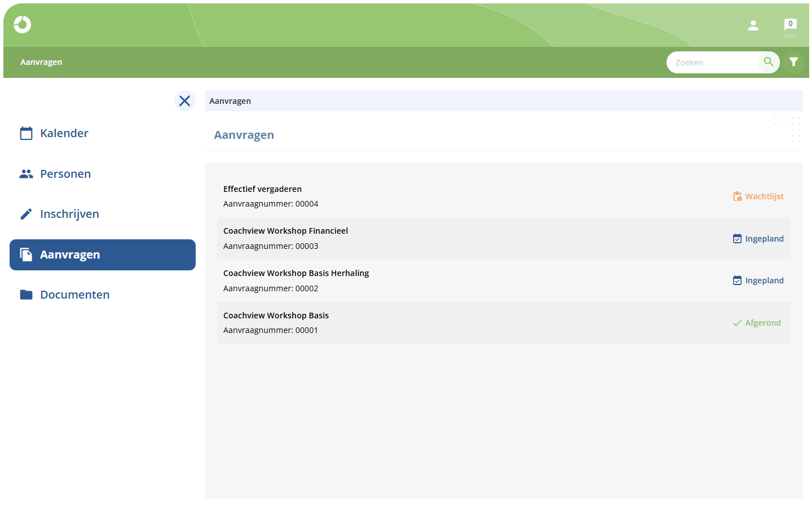The height and width of the screenshot is (508, 812).
Task: Click Aanvraagnummer: 00004 text
Action: 271,204
